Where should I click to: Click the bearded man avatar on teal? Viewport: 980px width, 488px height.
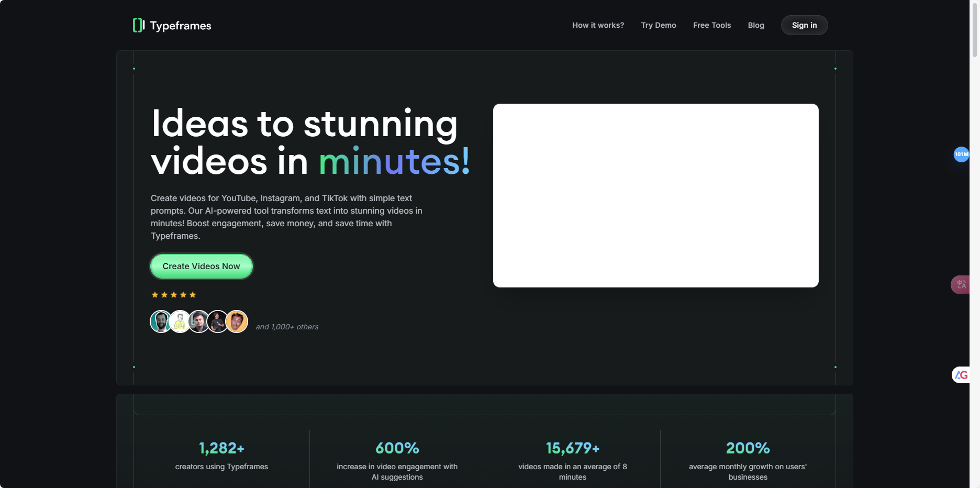click(x=161, y=321)
